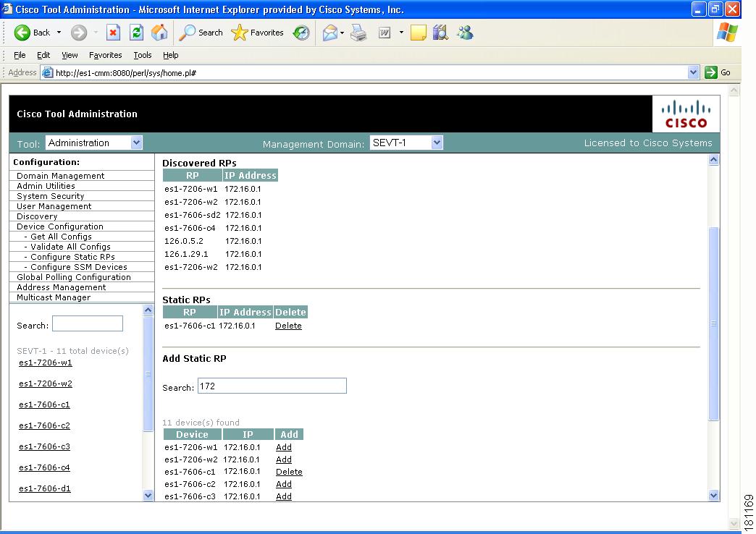Open the yellow Discuss note icon
Screen dimensions: 756x534
click(418, 33)
